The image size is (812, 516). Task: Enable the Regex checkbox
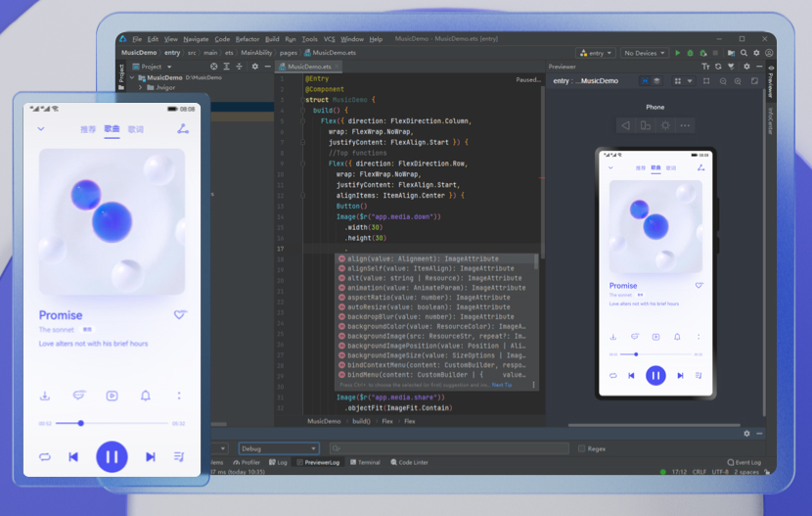581,448
